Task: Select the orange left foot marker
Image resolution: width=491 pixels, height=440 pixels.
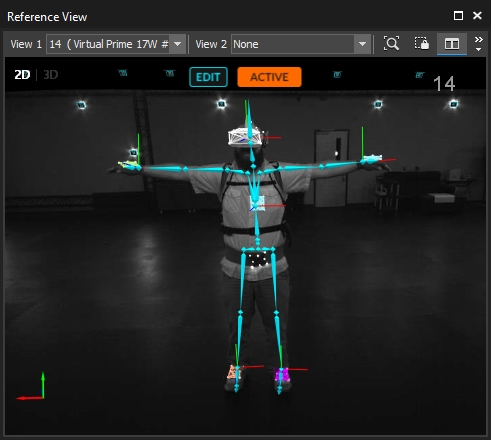Action: coord(233,372)
